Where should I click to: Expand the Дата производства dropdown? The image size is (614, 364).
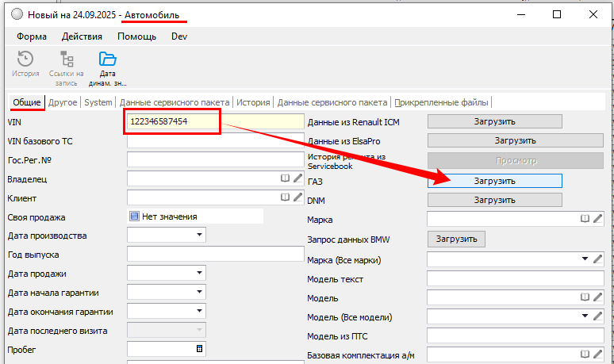197,236
